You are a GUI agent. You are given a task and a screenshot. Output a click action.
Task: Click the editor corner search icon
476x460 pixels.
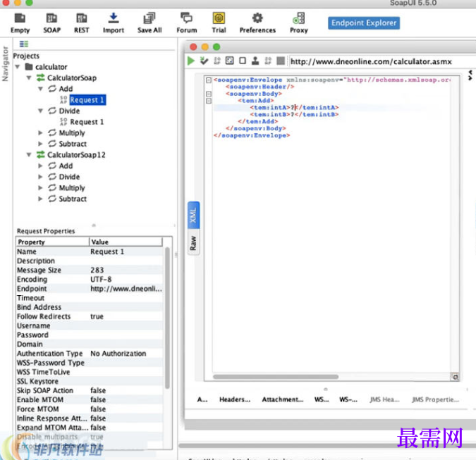tap(456, 377)
